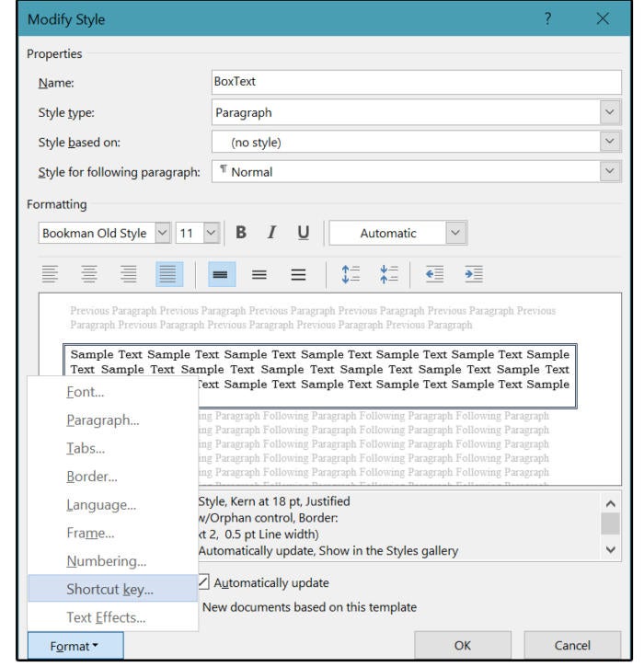Close the Modify Style dialog
This screenshot has height=667, width=644.
[x=603, y=18]
